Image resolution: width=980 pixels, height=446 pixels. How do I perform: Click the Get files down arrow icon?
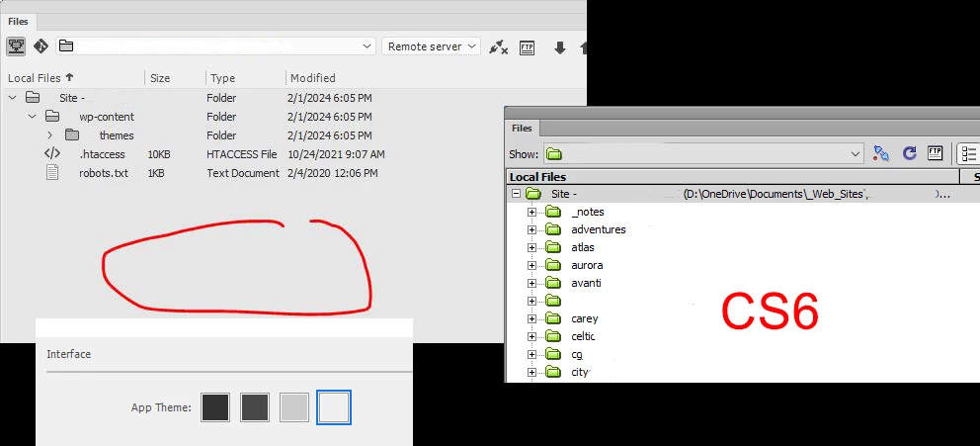pos(560,47)
